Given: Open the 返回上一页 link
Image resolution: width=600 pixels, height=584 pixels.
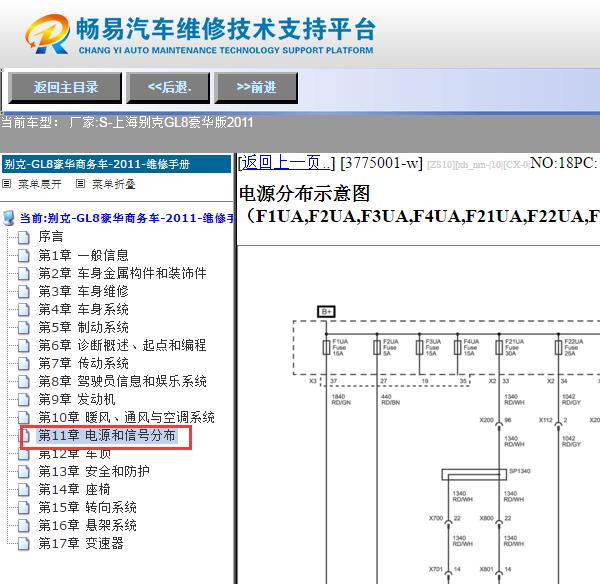Looking at the screenshot, I should click(286, 163).
